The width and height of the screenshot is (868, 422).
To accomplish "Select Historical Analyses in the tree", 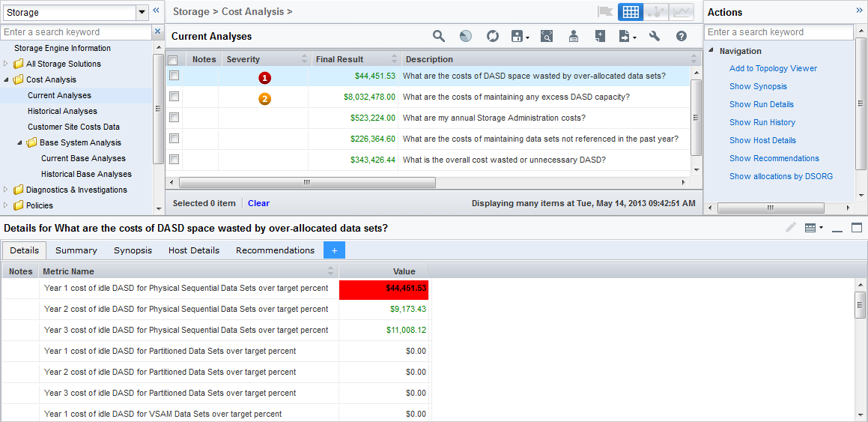I will (63, 112).
